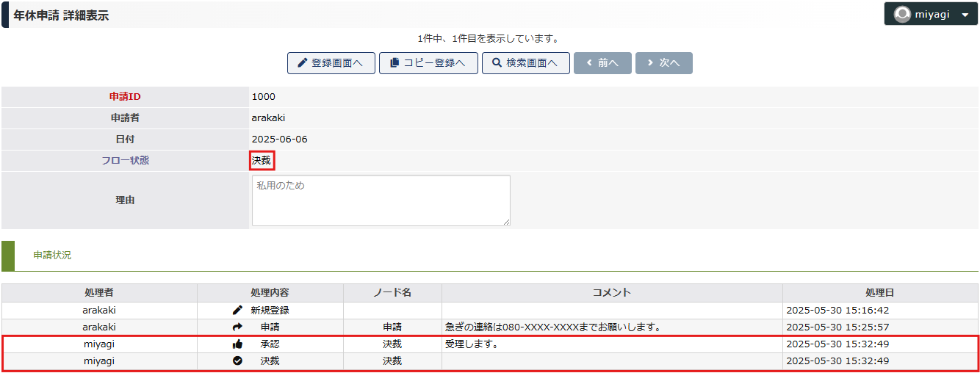Click timestamp 2025-05-30 15:25:57
This screenshot has height=373, width=980.
837,327
